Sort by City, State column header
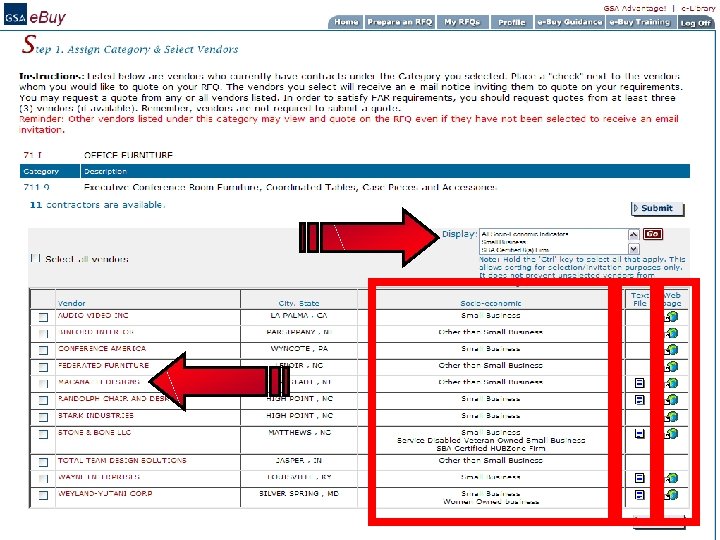Screen dimensions: 720x540 coord(299,303)
